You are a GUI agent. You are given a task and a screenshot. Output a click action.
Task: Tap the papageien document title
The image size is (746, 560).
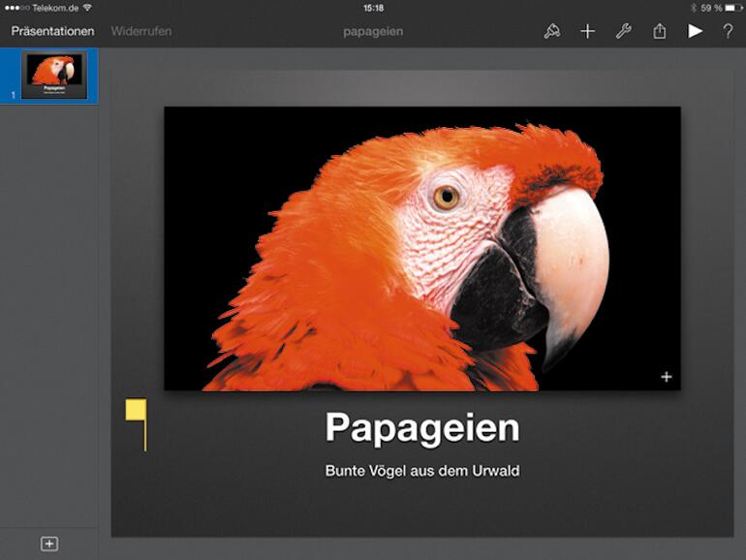click(x=373, y=31)
